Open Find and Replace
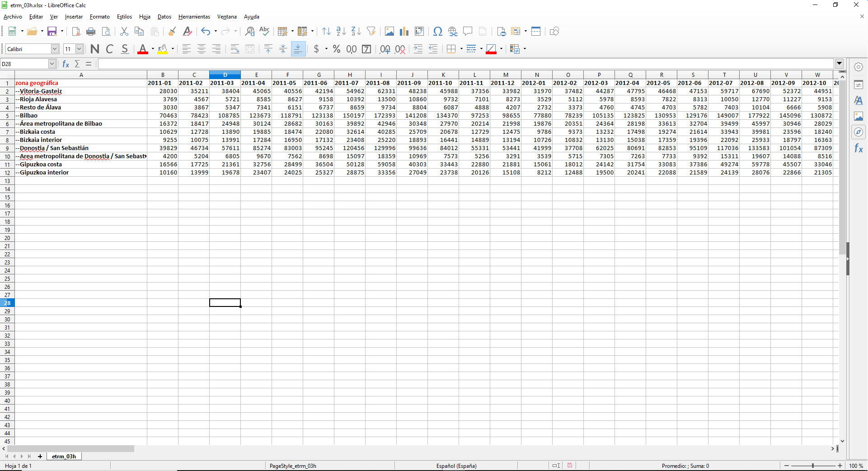This screenshot has width=868, height=471. pos(249,31)
